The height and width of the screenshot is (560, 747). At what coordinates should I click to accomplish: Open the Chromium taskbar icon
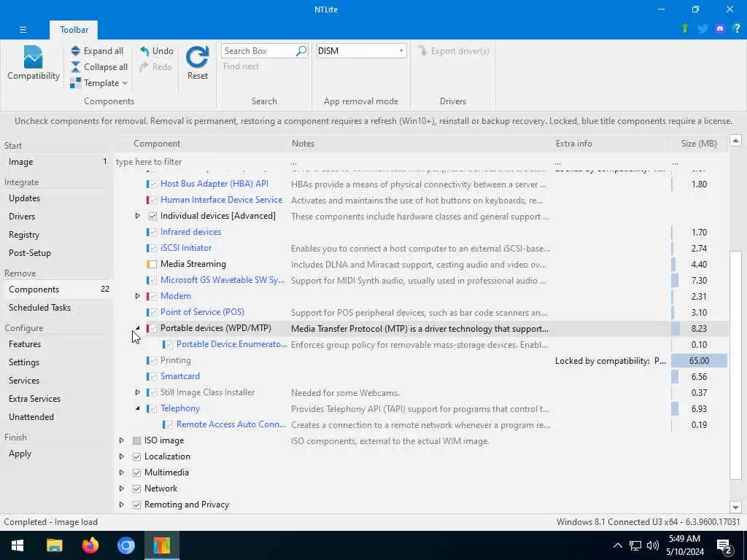[125, 545]
